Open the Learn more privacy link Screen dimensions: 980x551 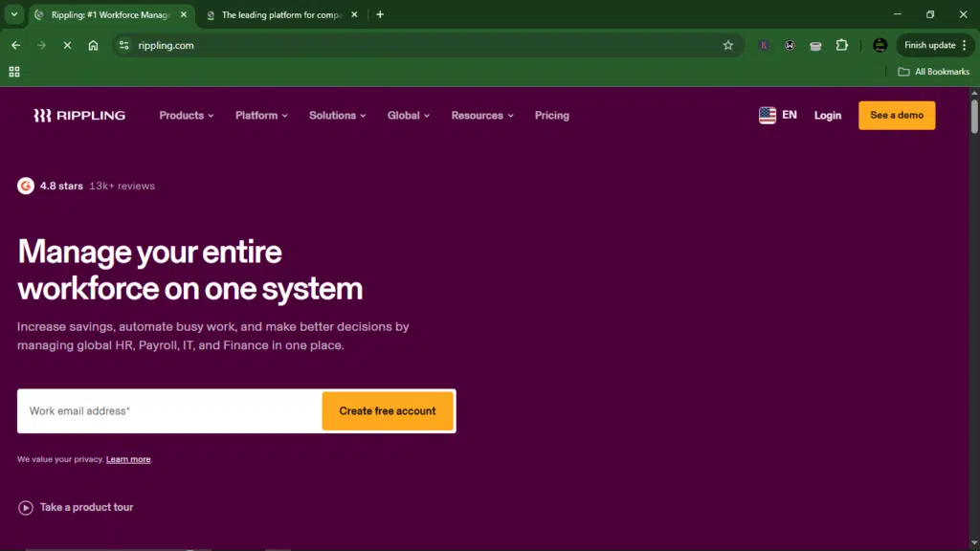click(x=128, y=458)
